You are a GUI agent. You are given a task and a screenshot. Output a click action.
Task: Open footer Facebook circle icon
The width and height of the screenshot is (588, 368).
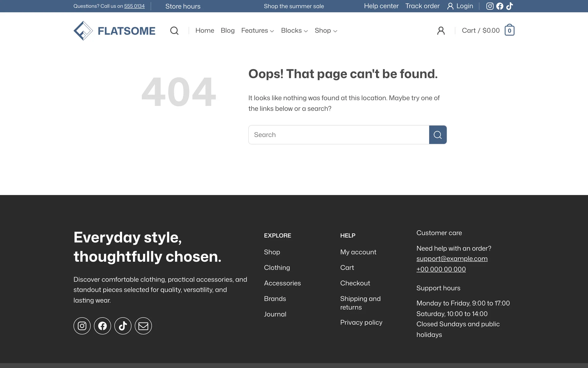click(x=103, y=326)
